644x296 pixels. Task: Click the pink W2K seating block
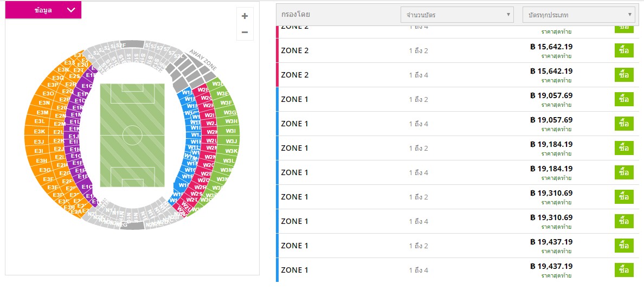(x=212, y=132)
